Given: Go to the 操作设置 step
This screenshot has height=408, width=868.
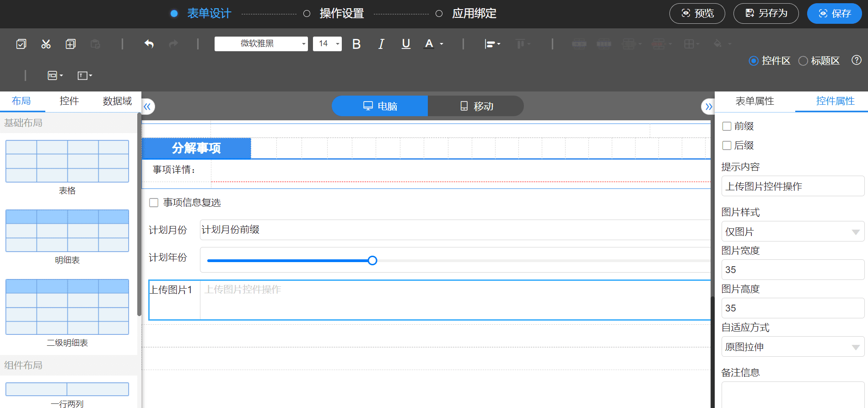Looking at the screenshot, I should click(x=341, y=14).
